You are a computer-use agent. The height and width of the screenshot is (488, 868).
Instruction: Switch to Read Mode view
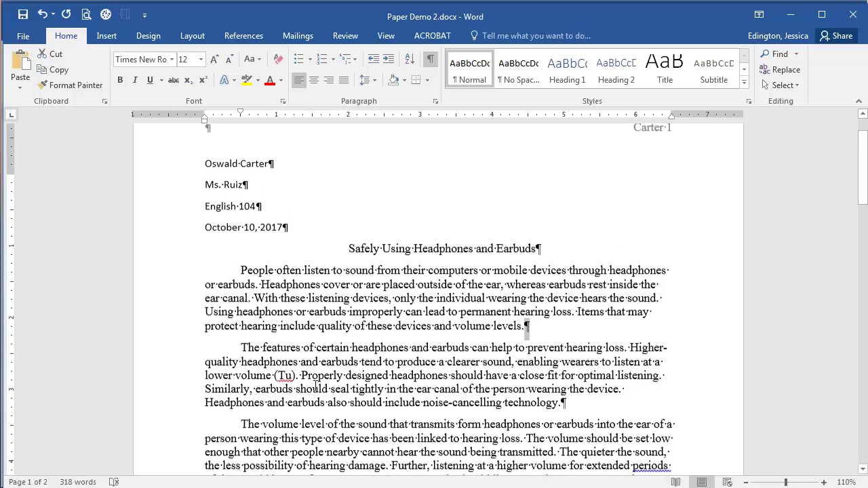pyautogui.click(x=676, y=482)
